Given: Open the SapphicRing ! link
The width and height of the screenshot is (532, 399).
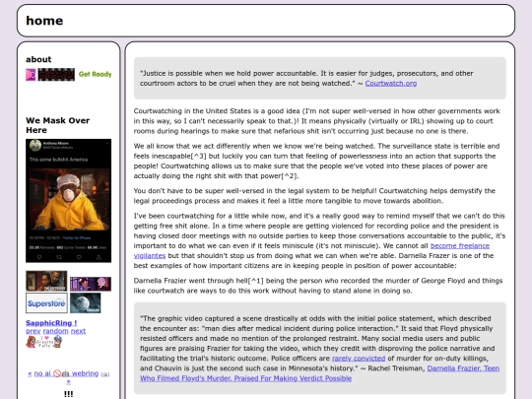Looking at the screenshot, I should click(x=51, y=323).
